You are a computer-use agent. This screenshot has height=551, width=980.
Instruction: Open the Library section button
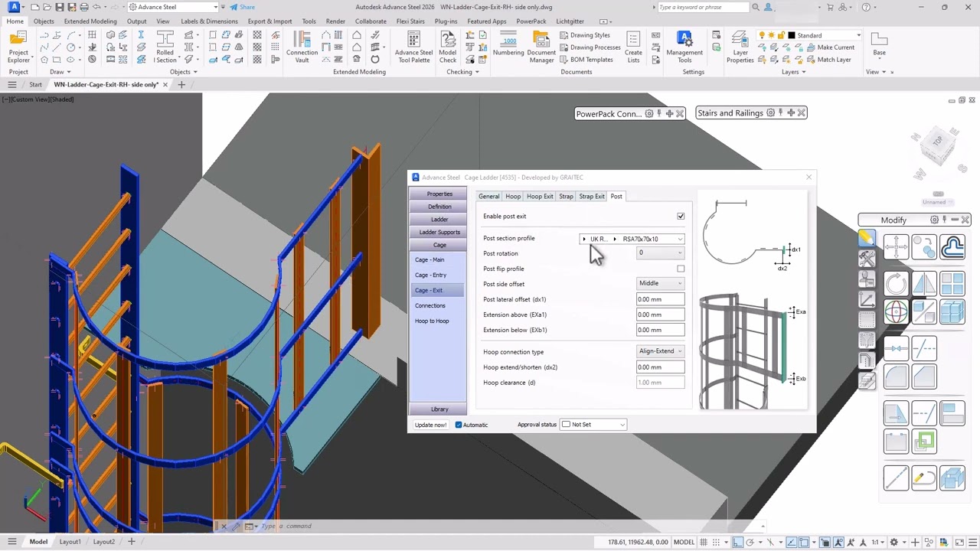(439, 409)
